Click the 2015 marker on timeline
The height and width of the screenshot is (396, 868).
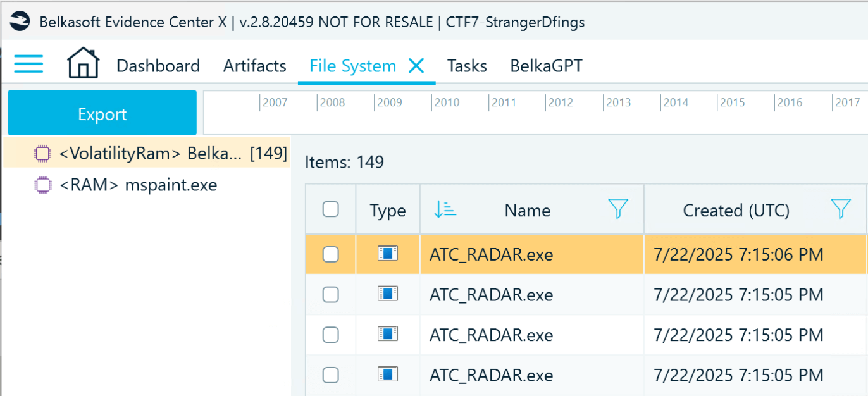(x=732, y=102)
